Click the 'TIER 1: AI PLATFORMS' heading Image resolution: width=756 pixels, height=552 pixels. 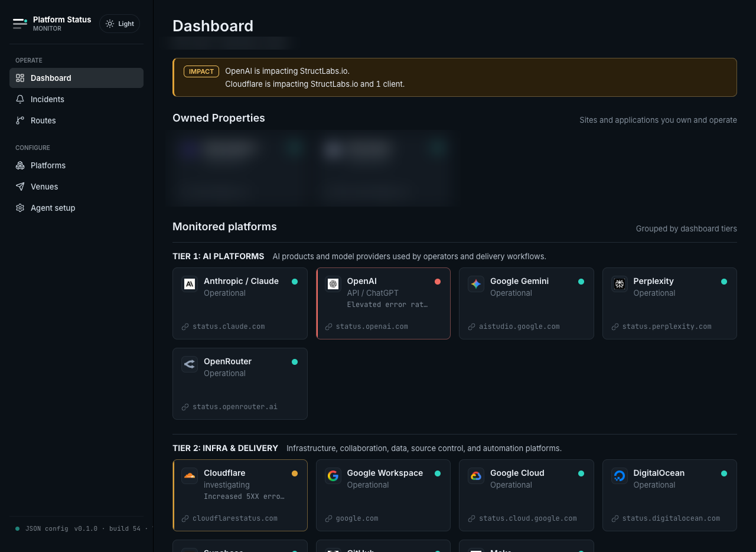pyautogui.click(x=219, y=256)
